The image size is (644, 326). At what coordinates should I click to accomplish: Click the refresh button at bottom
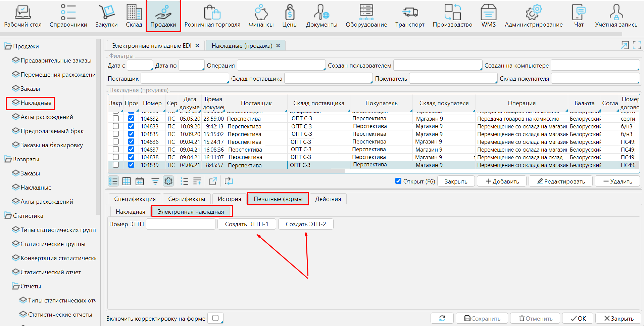click(442, 318)
